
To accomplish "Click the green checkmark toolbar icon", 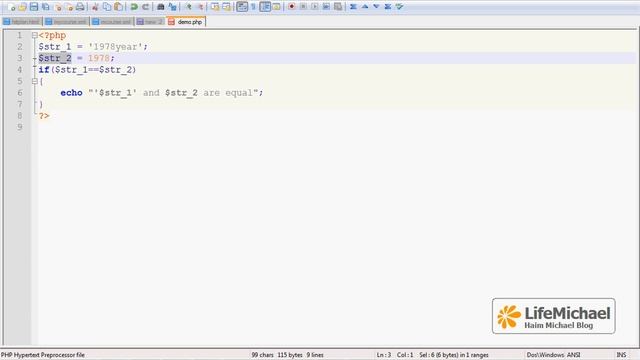I will pos(400,7).
